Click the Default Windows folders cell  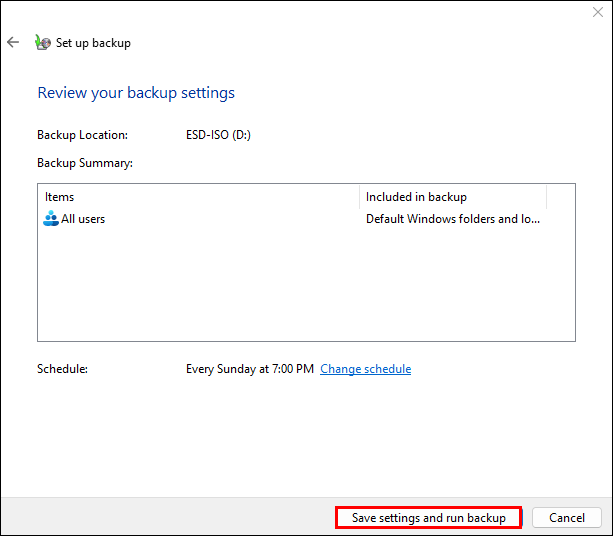coord(453,219)
